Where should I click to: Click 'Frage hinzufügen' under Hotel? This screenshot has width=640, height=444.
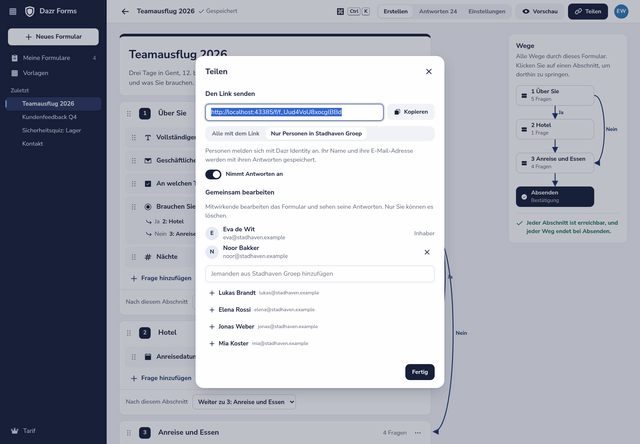click(161, 378)
